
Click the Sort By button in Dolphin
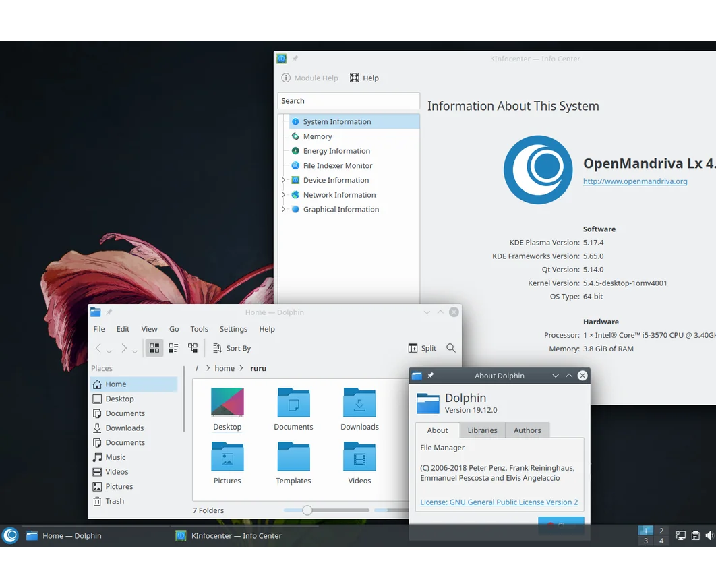[232, 348]
